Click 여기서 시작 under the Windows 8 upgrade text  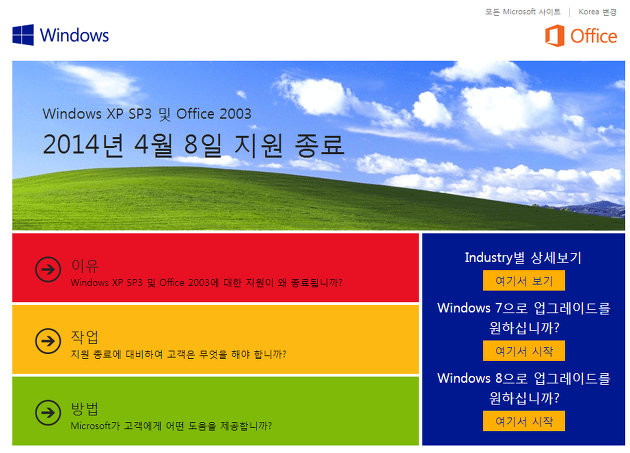pyautogui.click(x=524, y=421)
